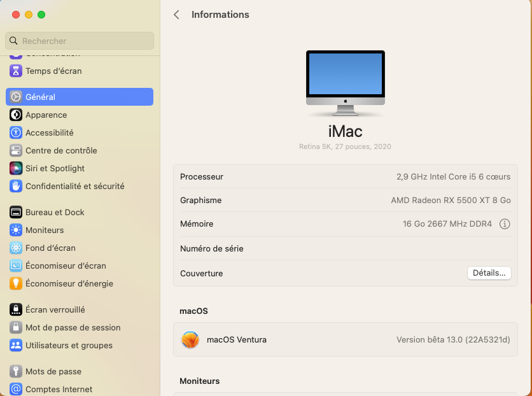Open Comptes Internet label
Image resolution: width=532 pixels, height=396 pixels.
[x=59, y=389]
